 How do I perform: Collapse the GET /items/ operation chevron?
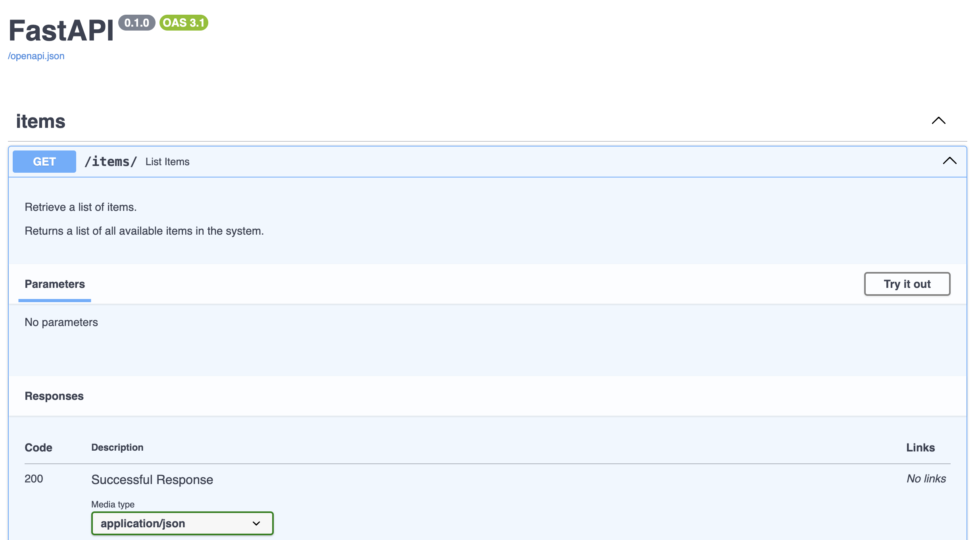(949, 161)
